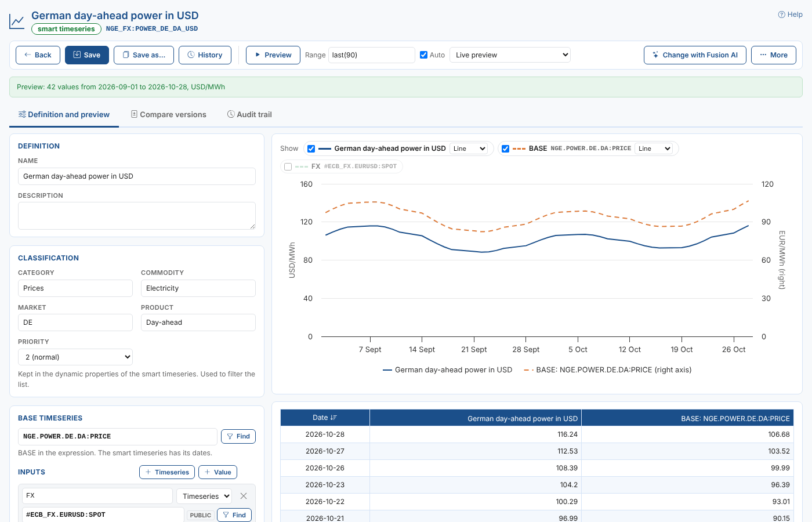Toggle USD series in the chart legend
The image size is (812, 522).
pos(448,370)
